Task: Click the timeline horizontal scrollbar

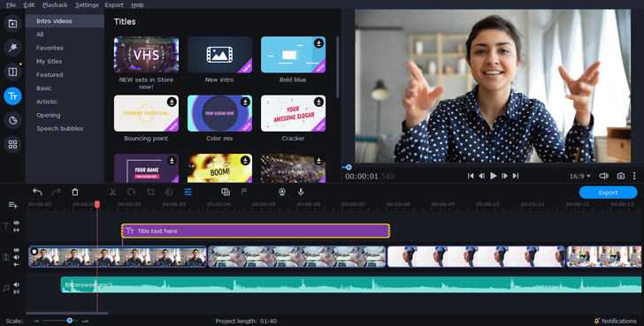Action: (67, 314)
